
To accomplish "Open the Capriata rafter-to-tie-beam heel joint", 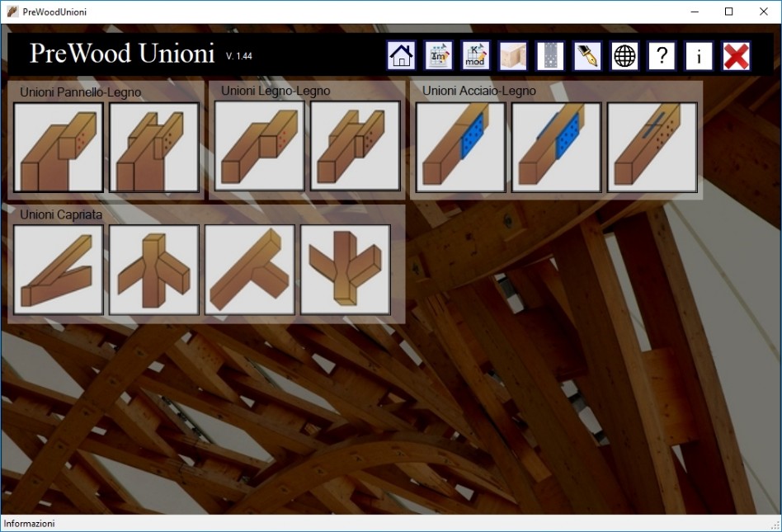I will point(59,270).
